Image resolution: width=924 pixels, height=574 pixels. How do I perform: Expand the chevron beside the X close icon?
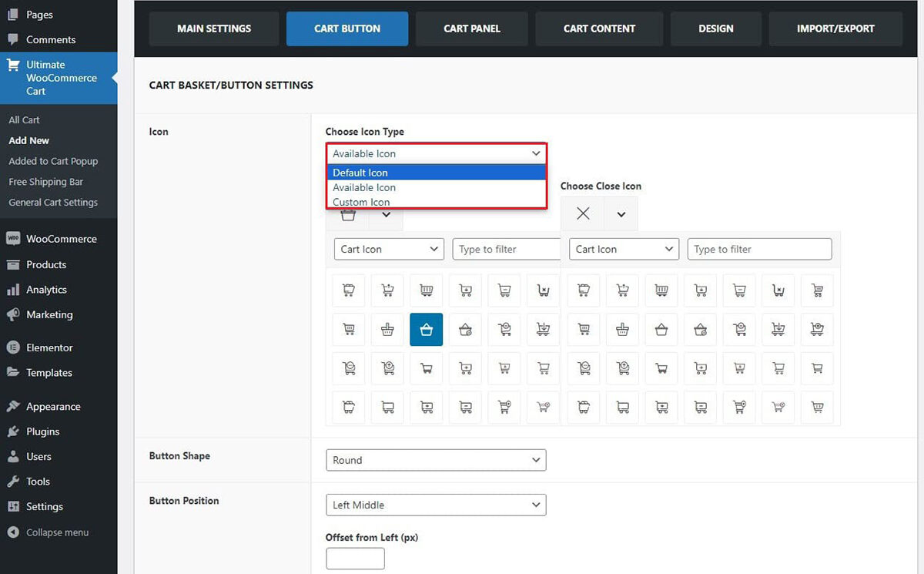pos(621,213)
